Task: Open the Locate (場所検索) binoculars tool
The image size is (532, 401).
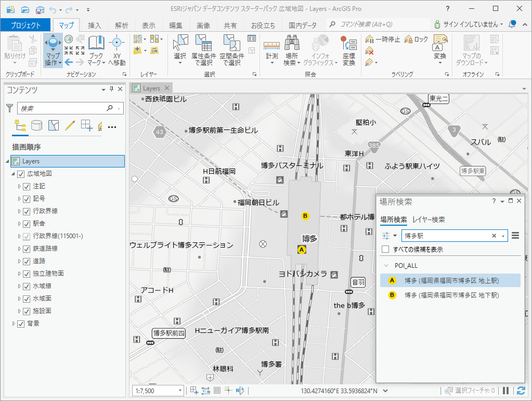Action: click(x=292, y=50)
